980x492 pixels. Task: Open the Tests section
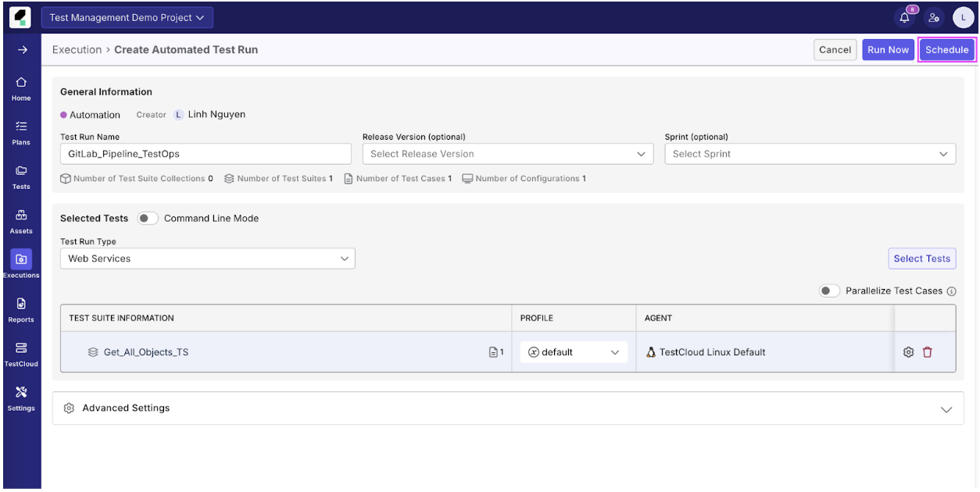[x=21, y=175]
